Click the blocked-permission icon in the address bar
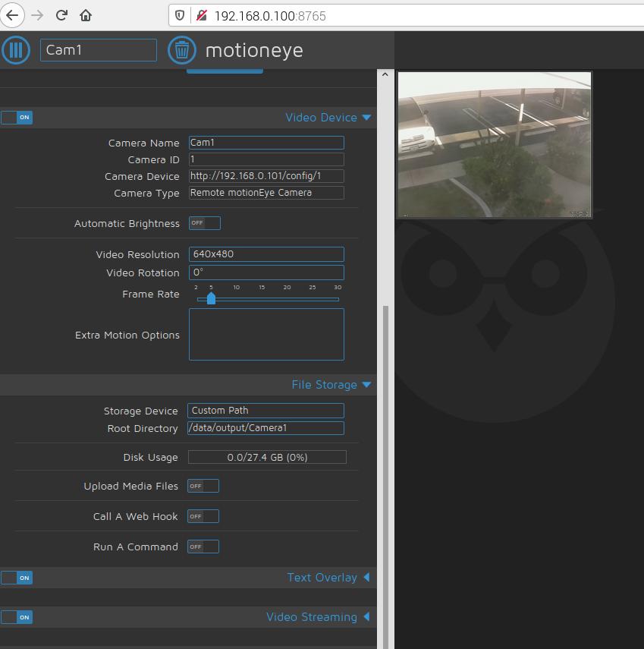Image resolution: width=644 pixels, height=649 pixels. click(x=201, y=14)
